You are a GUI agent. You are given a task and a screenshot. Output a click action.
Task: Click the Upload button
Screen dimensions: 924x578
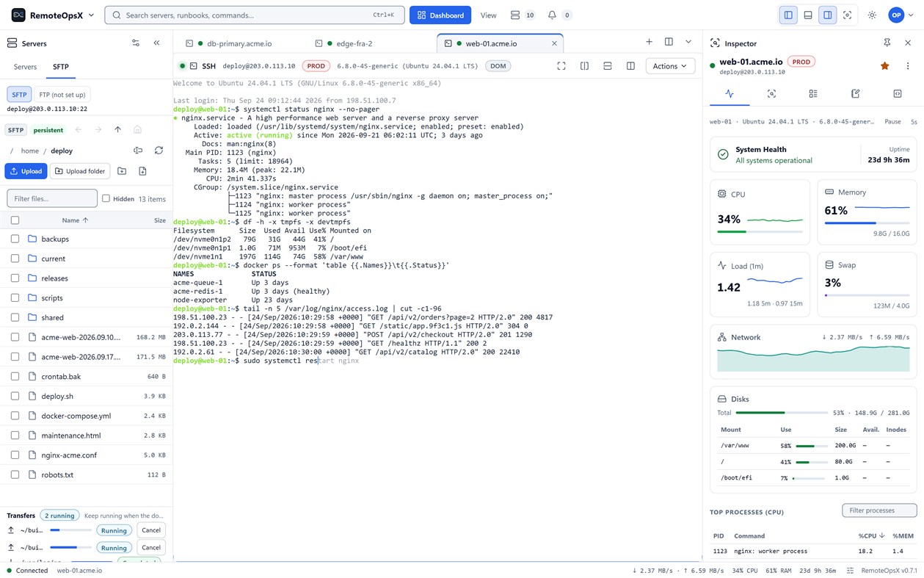(26, 171)
